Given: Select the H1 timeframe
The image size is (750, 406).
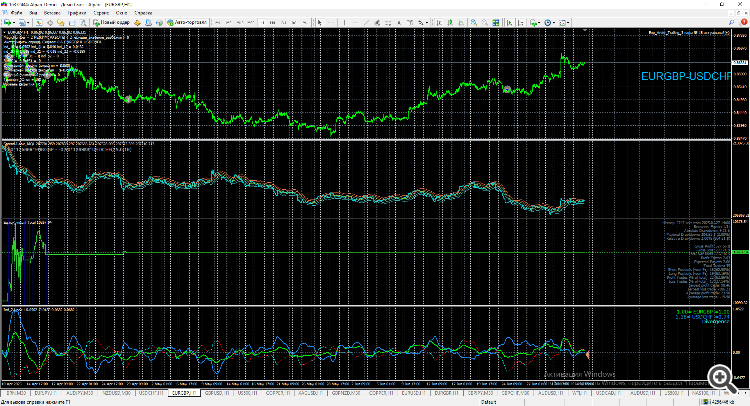Looking at the screenshot, I should click(x=262, y=22).
